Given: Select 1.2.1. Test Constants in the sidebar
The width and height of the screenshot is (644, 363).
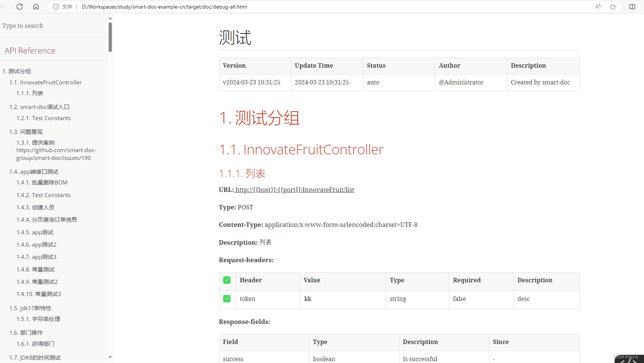Looking at the screenshot, I should click(44, 118).
